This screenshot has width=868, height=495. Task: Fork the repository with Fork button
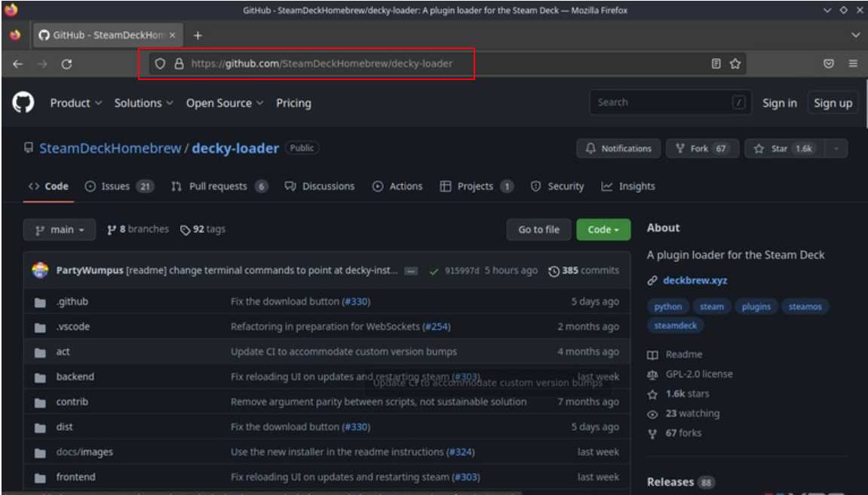(703, 149)
